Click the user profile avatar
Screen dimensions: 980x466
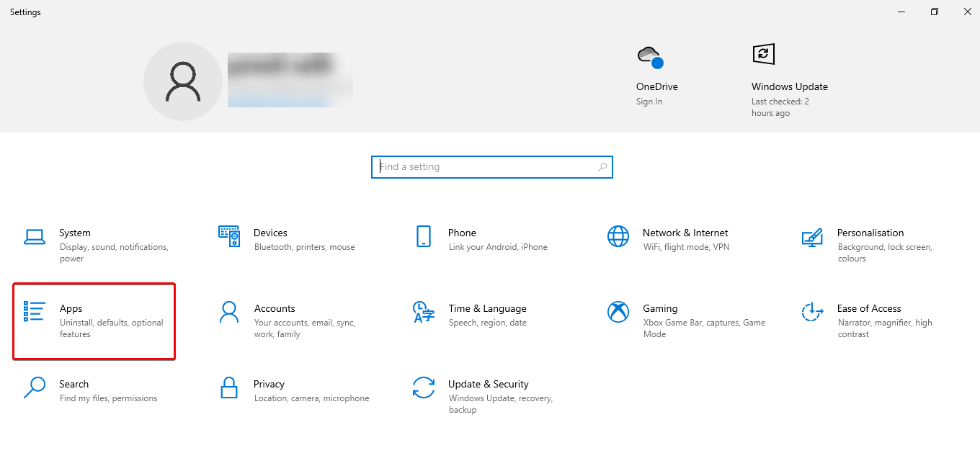coord(183,81)
